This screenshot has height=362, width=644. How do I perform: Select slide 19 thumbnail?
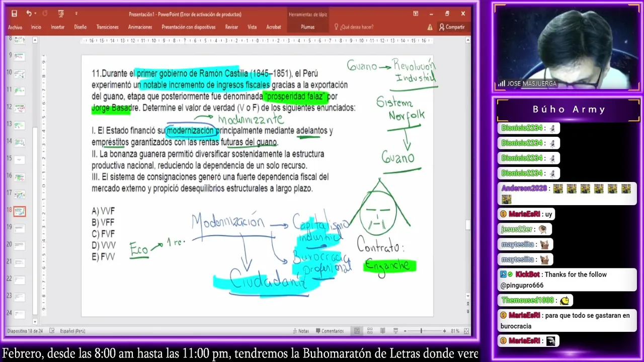20,228
